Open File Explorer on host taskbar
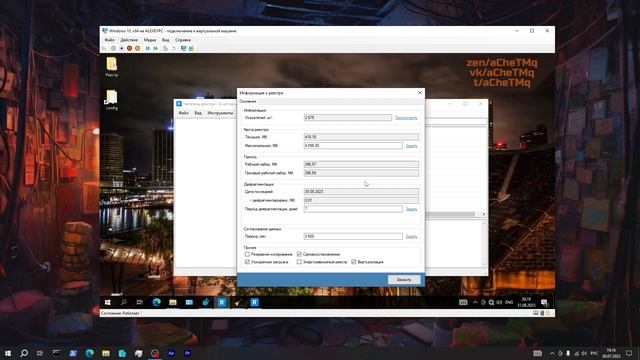The width and height of the screenshot is (640, 360). (106, 353)
